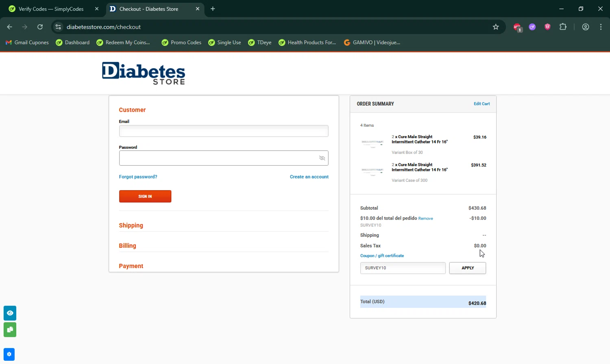Click 'Variant Case of 300' text
This screenshot has width=610, height=364.
click(410, 180)
